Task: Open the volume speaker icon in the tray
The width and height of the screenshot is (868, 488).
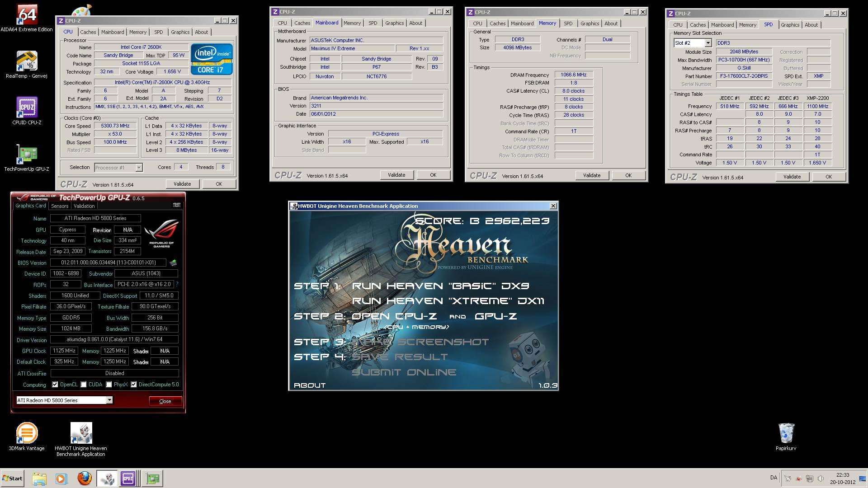Action: click(821, 478)
